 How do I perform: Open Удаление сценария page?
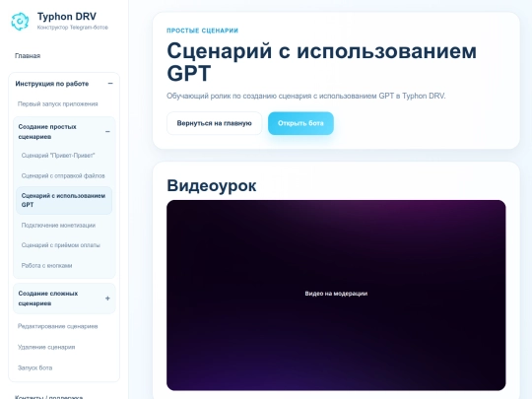[x=46, y=347]
